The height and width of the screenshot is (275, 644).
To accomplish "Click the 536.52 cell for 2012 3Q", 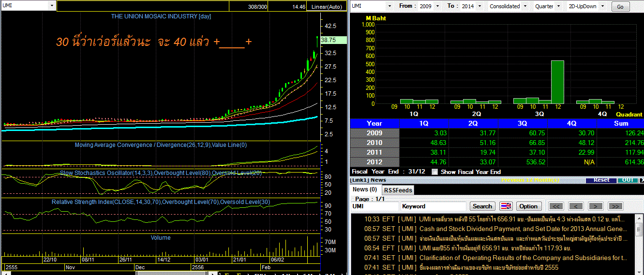I will (523, 162).
